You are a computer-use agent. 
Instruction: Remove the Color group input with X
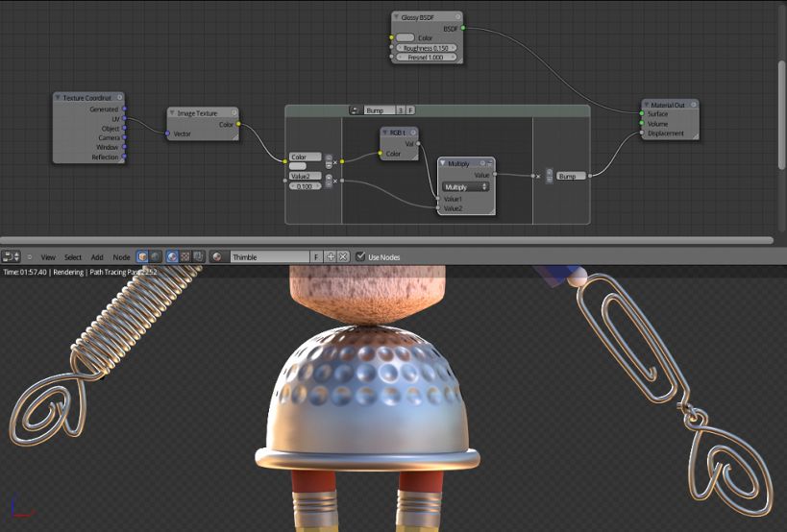click(335, 162)
